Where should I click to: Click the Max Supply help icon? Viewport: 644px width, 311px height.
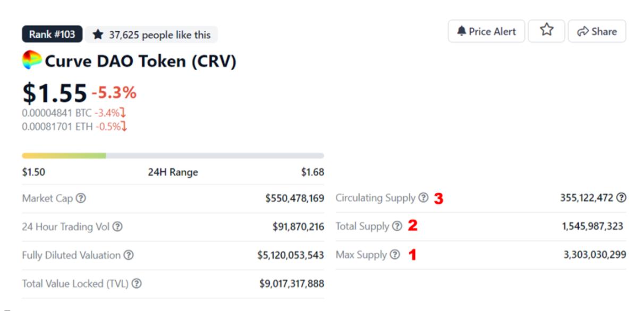(x=394, y=255)
